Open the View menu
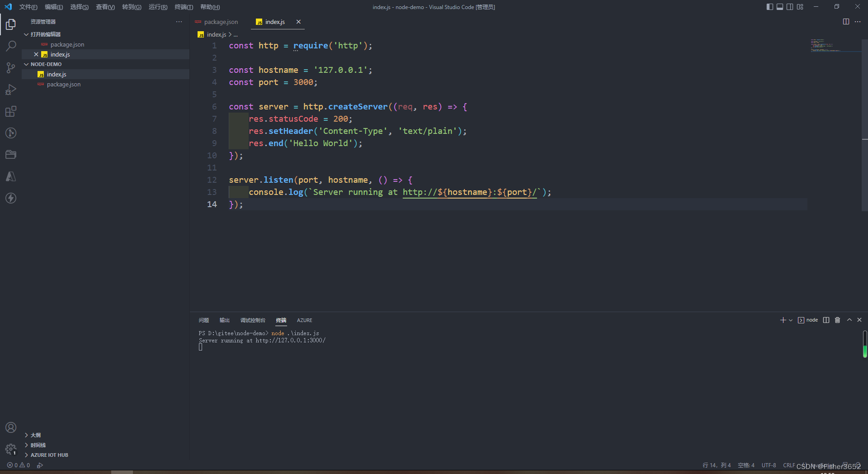868x474 pixels. (105, 7)
